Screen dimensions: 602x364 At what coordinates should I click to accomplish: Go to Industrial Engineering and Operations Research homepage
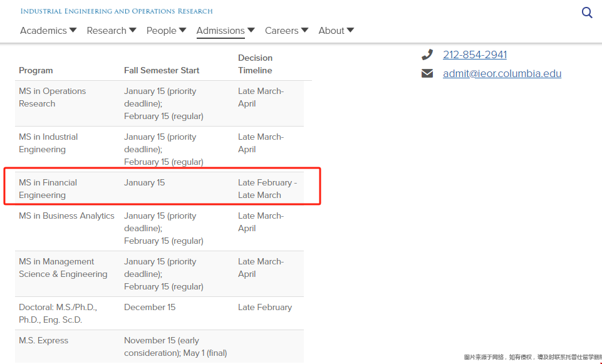tap(117, 11)
